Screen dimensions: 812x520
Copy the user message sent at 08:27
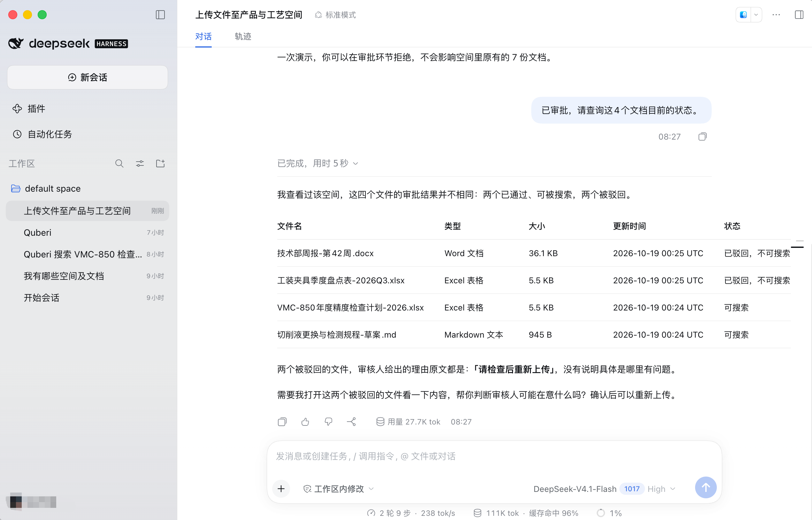(702, 137)
